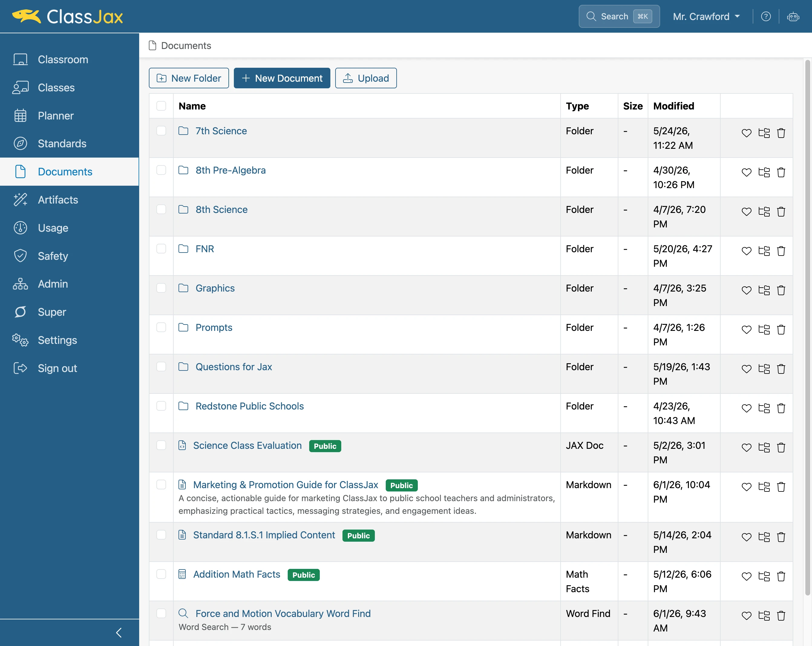Click the Upload button
Image resolution: width=812 pixels, height=646 pixels.
[366, 78]
